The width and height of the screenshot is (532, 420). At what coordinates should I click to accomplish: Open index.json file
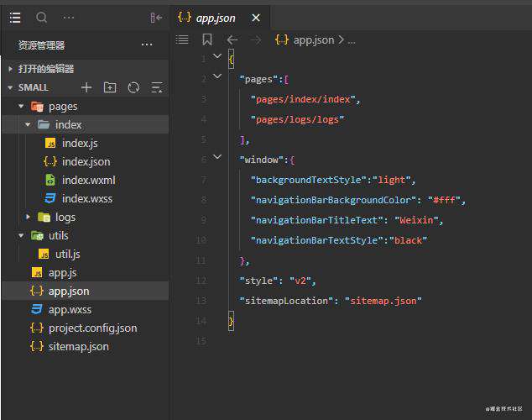click(x=86, y=161)
